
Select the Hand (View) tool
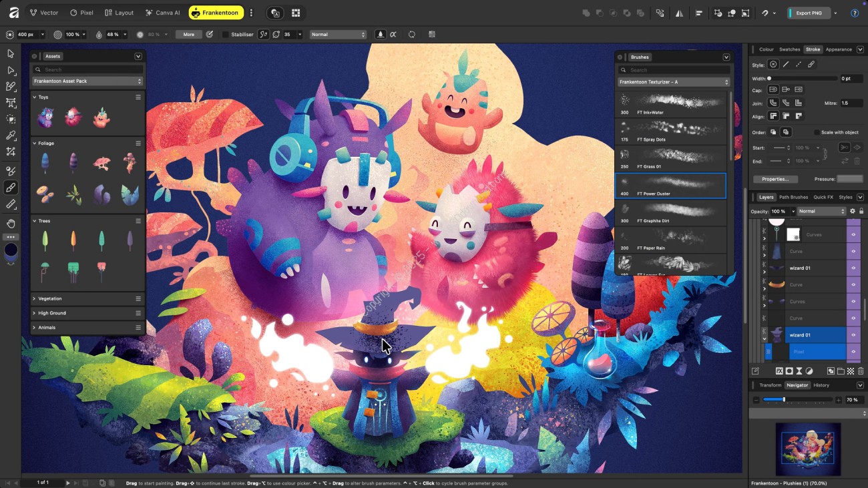click(11, 224)
